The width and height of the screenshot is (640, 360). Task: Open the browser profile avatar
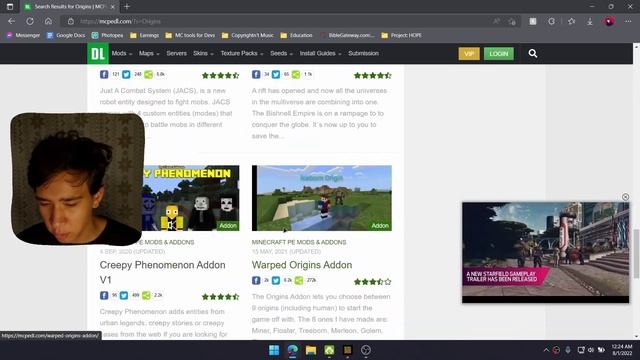[x=609, y=21]
